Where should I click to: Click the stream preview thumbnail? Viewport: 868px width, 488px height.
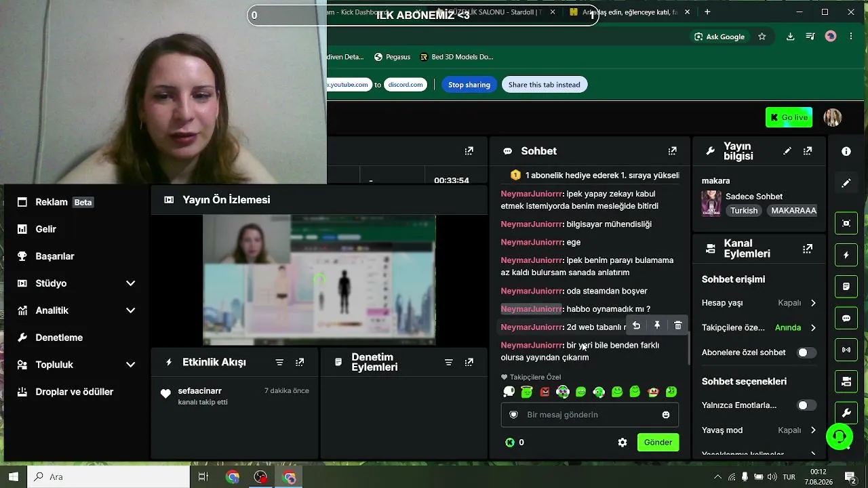[319, 280]
